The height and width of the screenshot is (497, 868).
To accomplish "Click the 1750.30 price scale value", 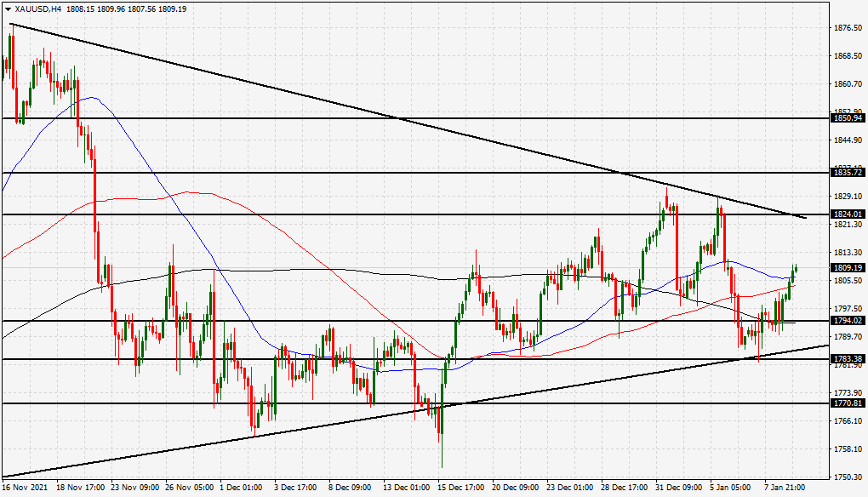I will coord(848,477).
